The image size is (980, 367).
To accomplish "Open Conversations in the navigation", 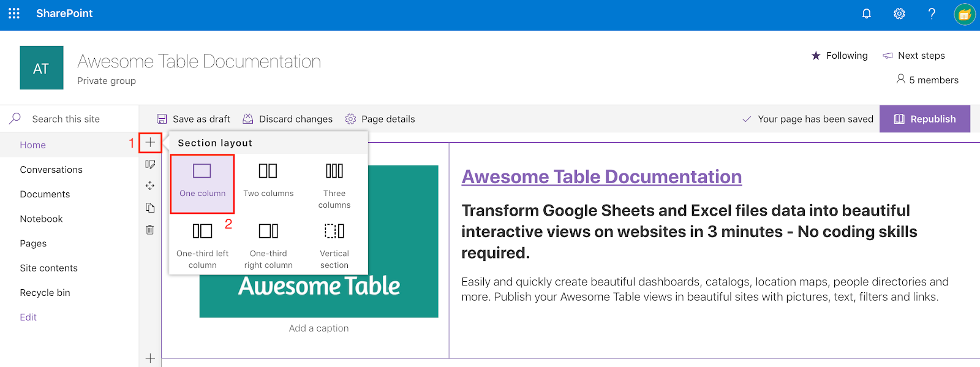I will 51,170.
